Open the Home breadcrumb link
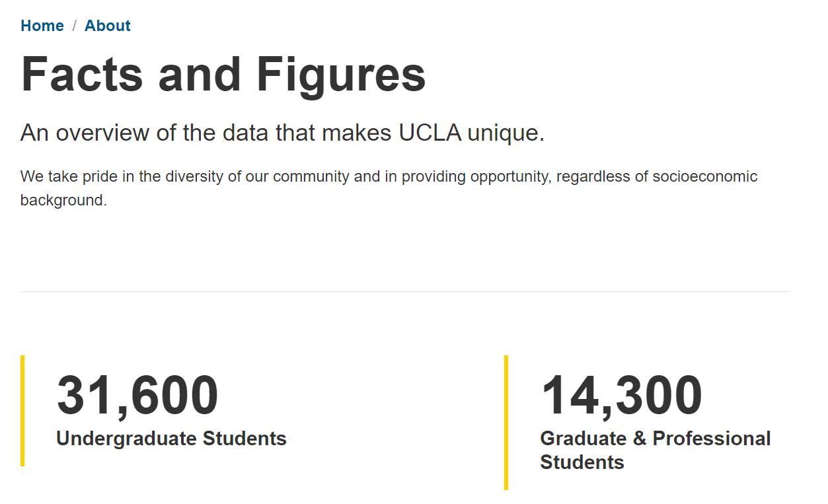 click(42, 26)
